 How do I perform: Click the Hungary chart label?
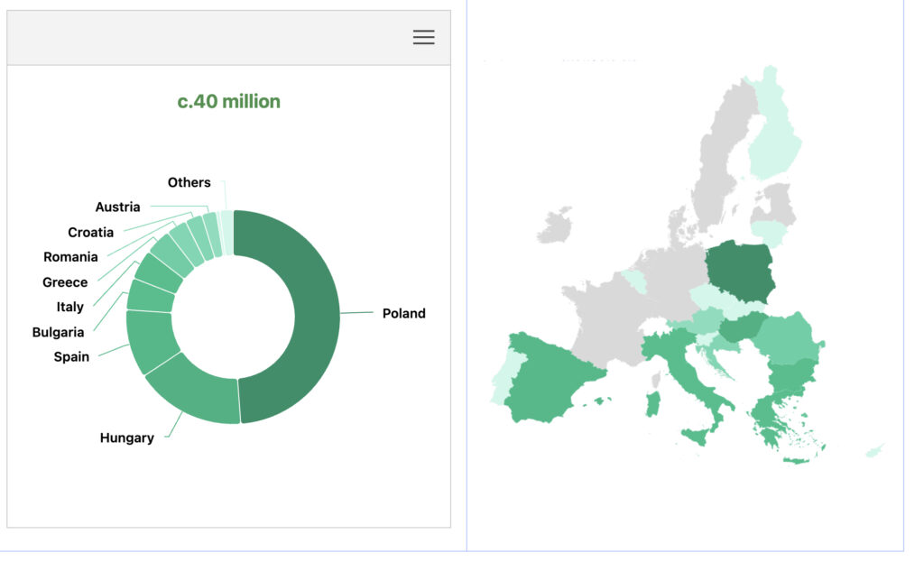tap(126, 438)
